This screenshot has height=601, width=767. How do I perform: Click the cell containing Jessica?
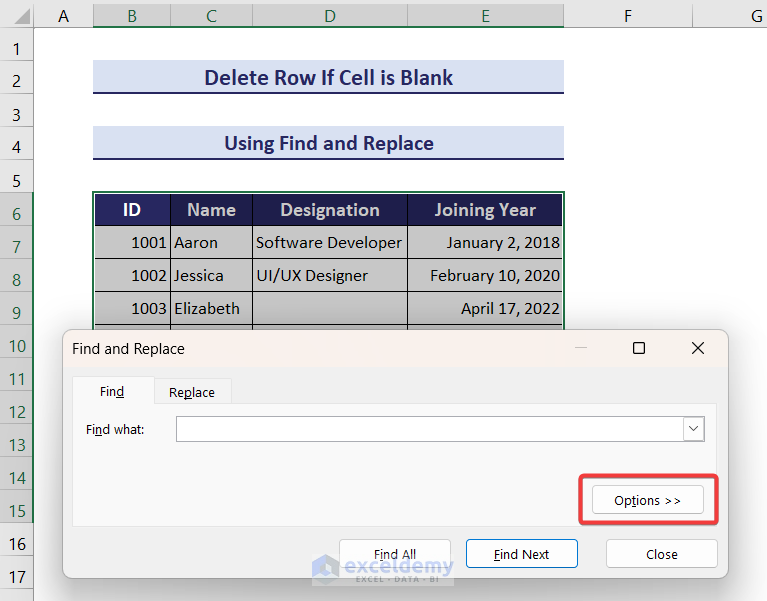pos(211,275)
